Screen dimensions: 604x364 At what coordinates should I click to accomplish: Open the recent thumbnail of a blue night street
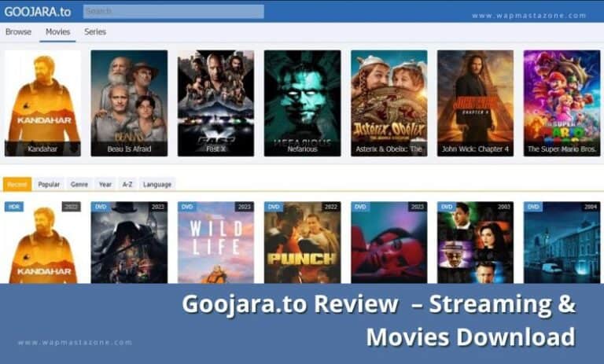click(562, 242)
